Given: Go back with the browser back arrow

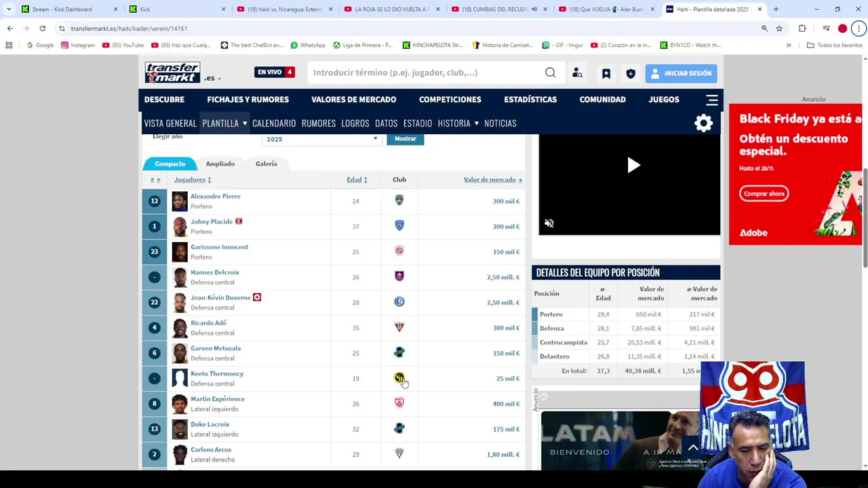Looking at the screenshot, I should click(x=9, y=28).
